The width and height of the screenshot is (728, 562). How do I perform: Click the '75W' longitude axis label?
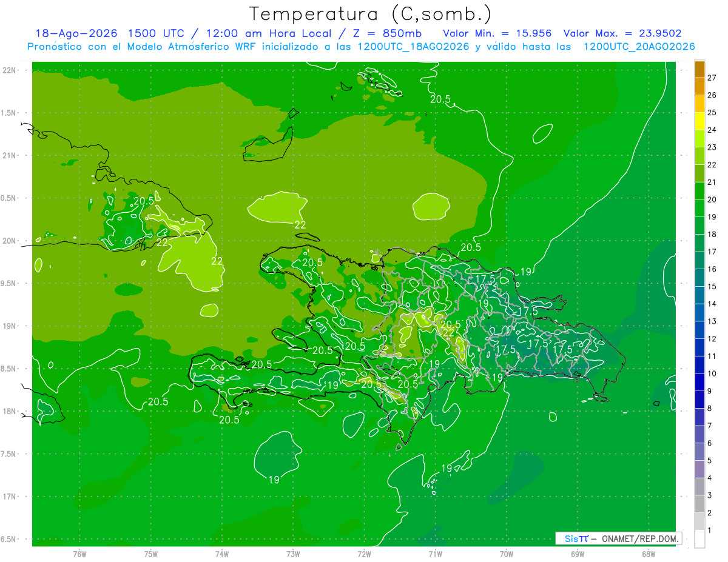pos(151,554)
